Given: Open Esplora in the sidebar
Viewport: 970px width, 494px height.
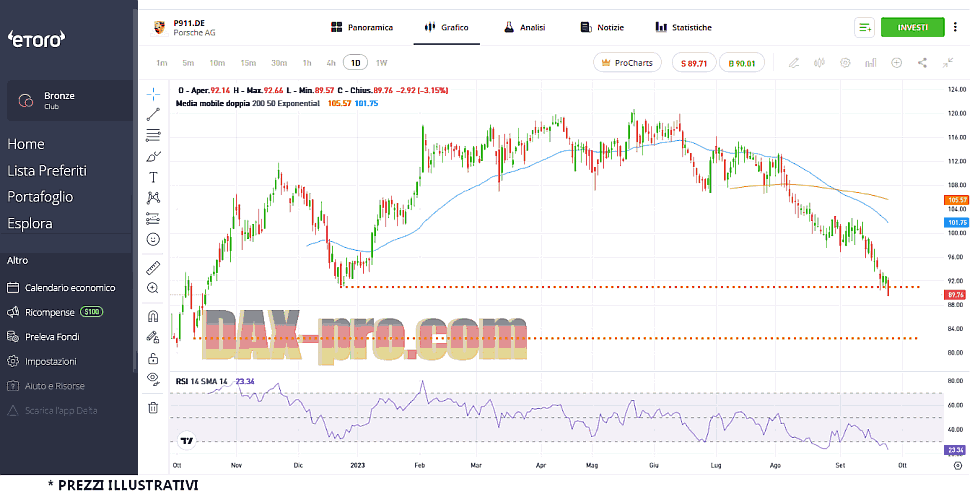Looking at the screenshot, I should click(30, 223).
